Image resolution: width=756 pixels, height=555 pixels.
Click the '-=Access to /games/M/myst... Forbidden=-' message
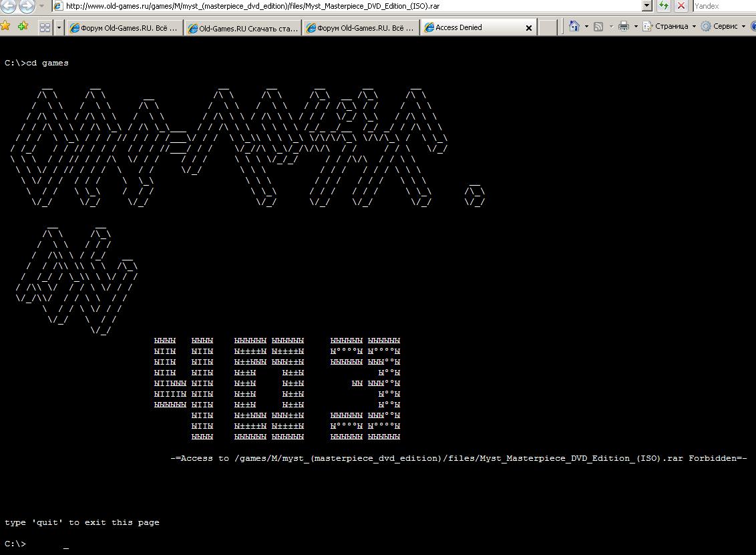(x=459, y=459)
